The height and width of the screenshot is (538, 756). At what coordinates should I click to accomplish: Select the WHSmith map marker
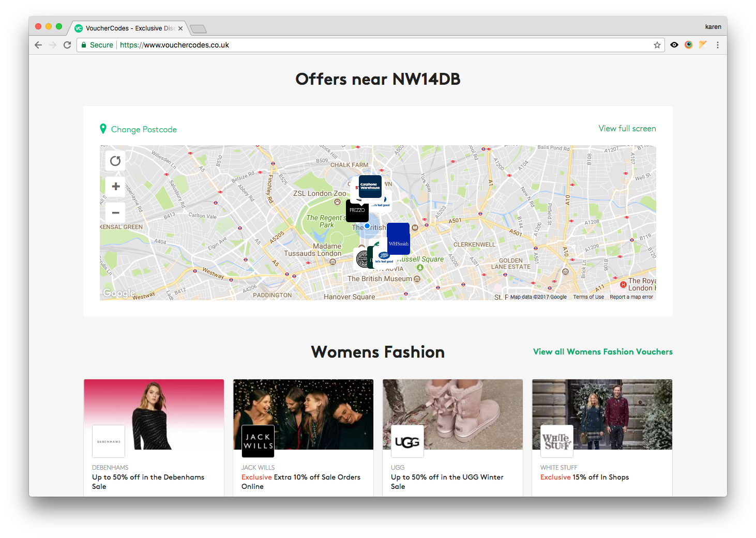398,239
